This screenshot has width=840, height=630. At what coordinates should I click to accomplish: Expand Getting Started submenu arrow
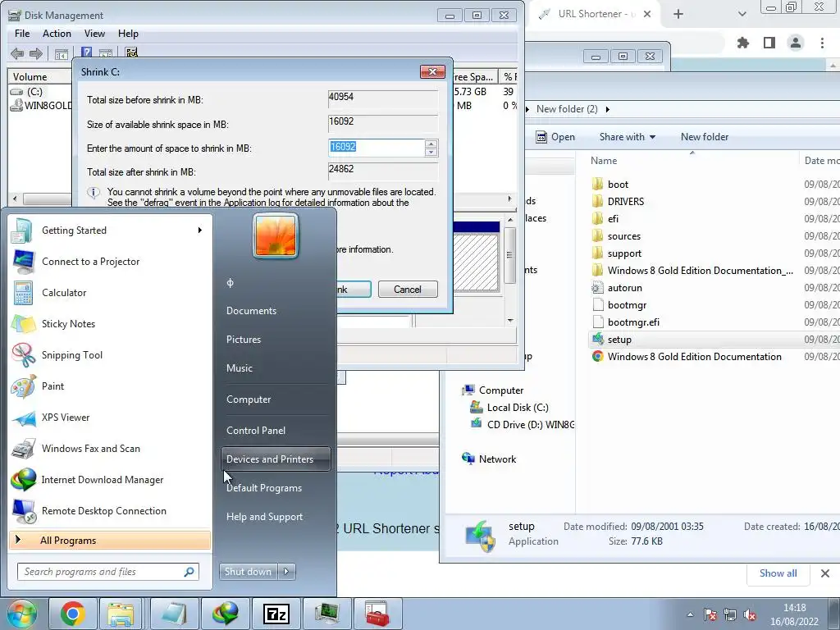click(200, 231)
